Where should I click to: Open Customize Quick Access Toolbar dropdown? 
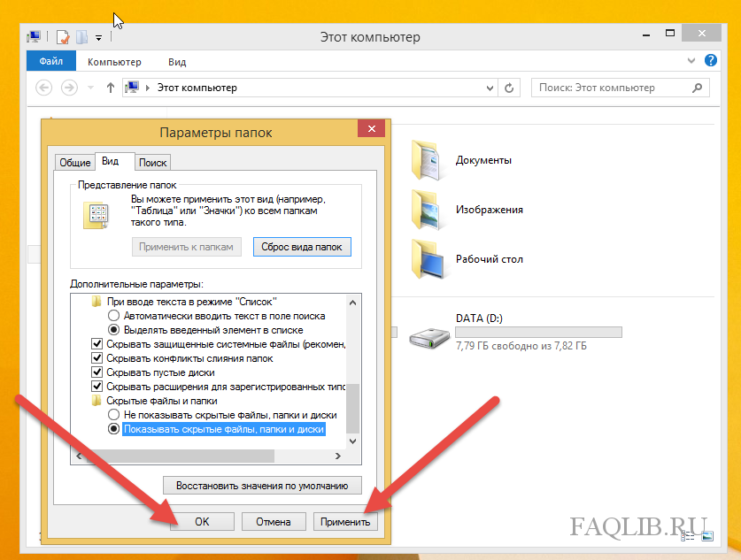(x=99, y=37)
